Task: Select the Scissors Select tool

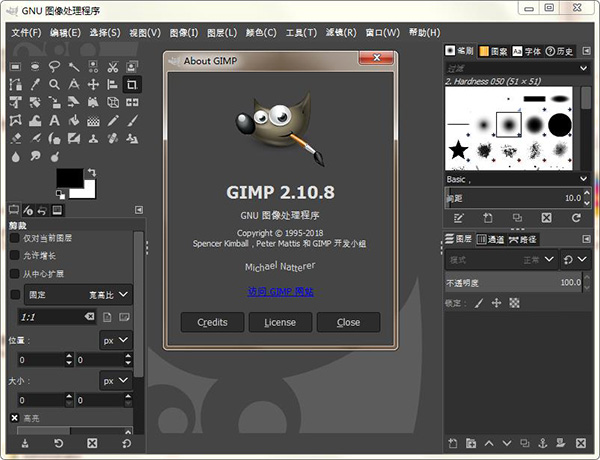Action: (112, 67)
